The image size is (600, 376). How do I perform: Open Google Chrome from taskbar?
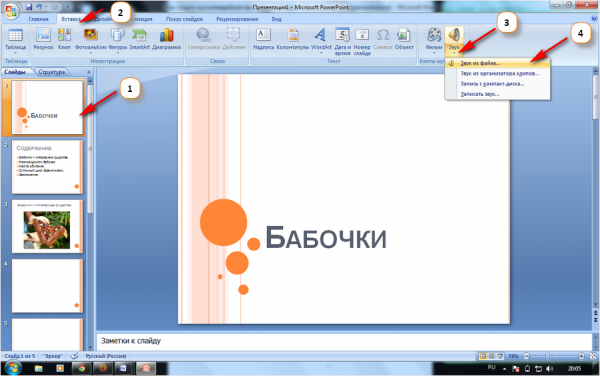pos(81,368)
